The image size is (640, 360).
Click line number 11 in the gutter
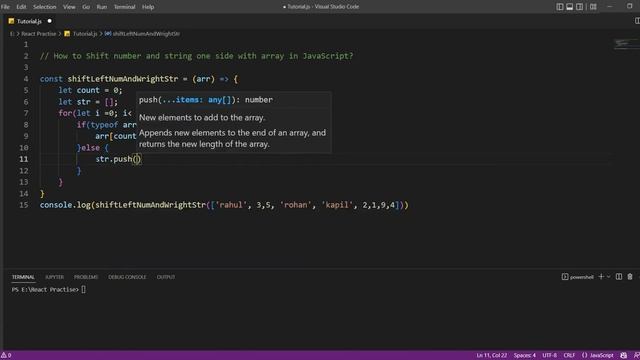(24, 159)
